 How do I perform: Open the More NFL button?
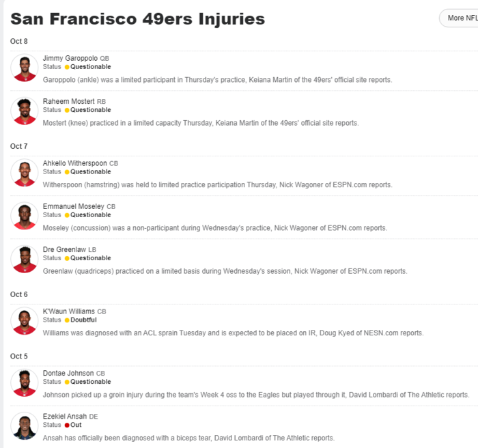[460, 18]
